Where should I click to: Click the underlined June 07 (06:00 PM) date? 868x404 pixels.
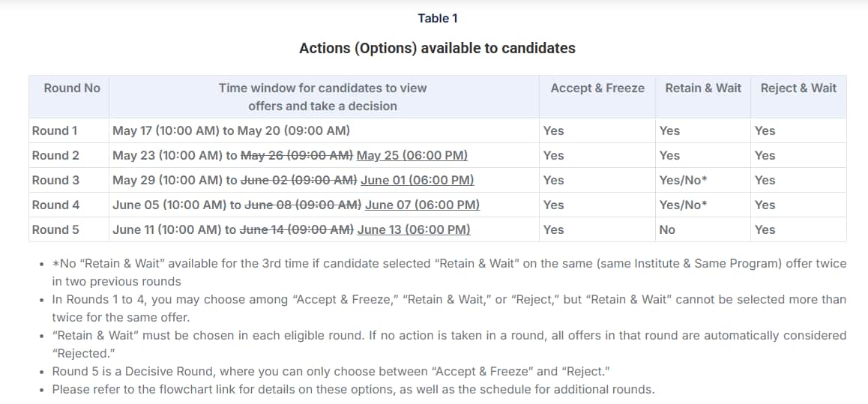point(422,205)
